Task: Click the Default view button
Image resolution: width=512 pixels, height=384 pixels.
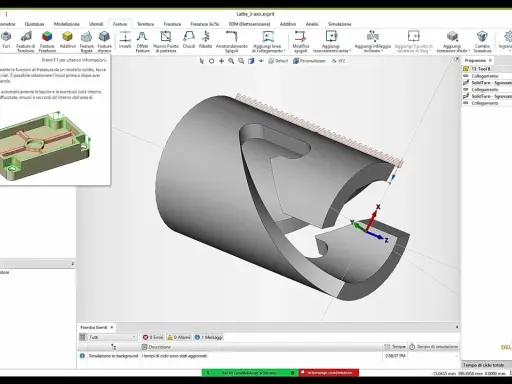Action: click(x=278, y=61)
